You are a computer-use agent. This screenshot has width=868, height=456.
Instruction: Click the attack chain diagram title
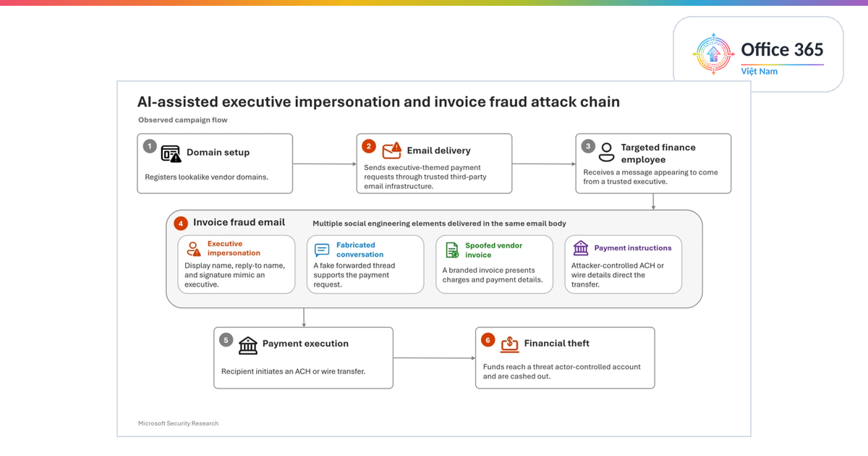(x=378, y=102)
